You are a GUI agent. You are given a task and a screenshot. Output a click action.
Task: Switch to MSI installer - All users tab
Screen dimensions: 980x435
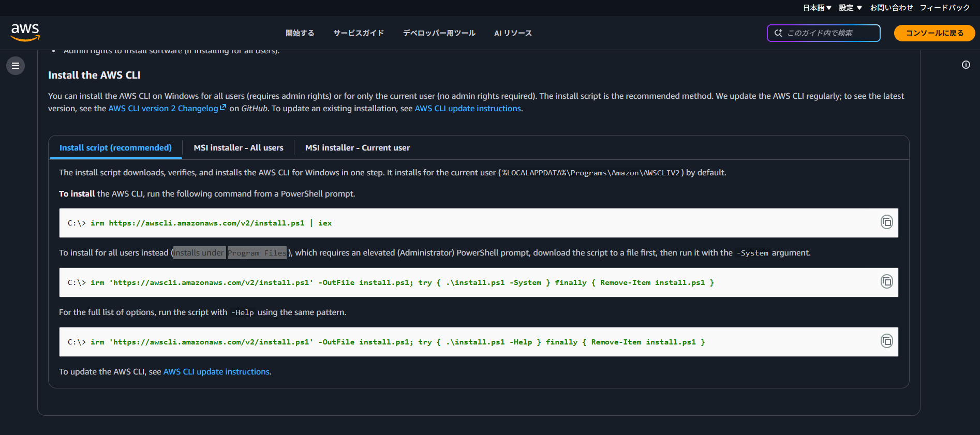(239, 148)
